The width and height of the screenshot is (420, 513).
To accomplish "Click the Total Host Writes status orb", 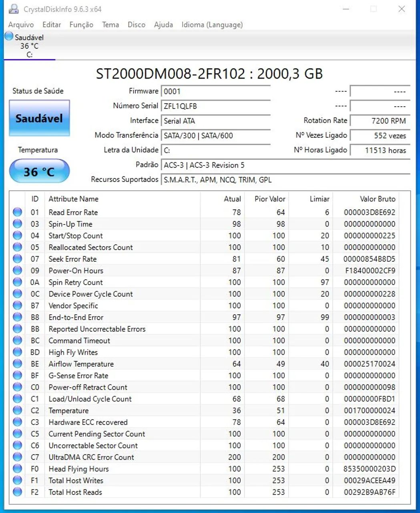I will (x=18, y=480).
